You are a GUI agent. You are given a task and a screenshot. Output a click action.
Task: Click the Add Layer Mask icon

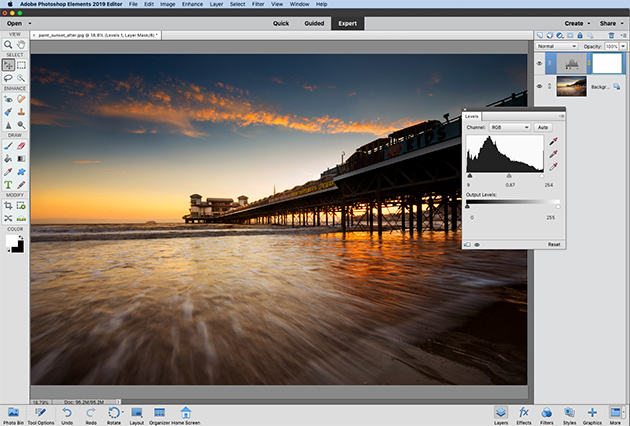coord(569,35)
